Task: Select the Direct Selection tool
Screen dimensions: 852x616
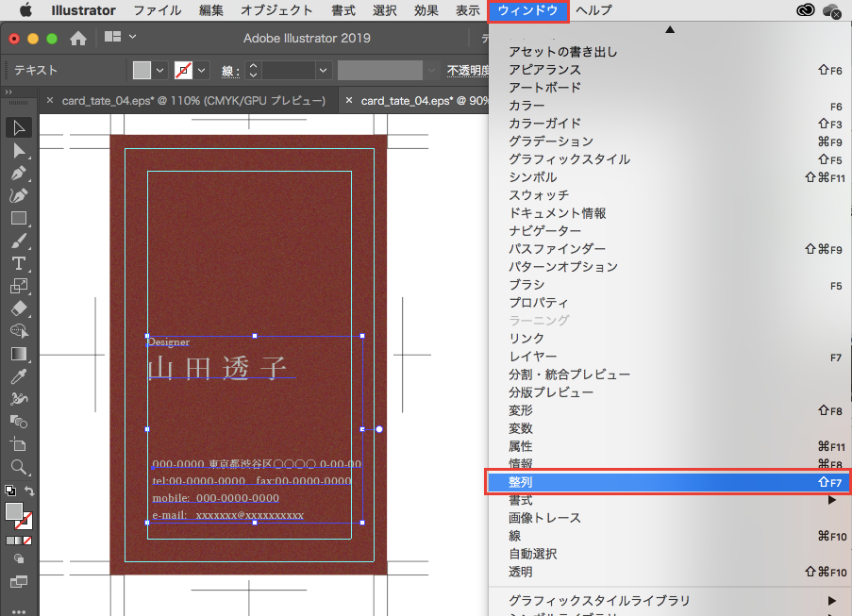Action: tap(18, 150)
